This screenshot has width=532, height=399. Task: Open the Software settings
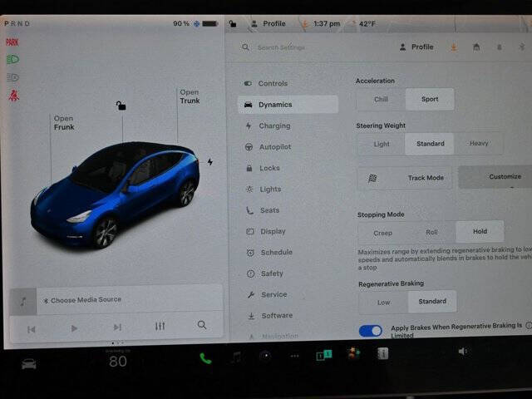point(270,316)
